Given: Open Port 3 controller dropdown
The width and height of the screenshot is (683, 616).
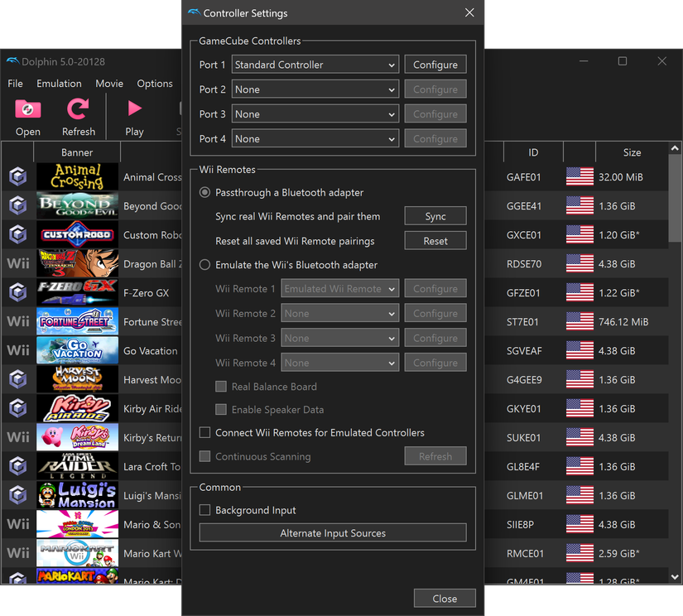Looking at the screenshot, I should (315, 114).
